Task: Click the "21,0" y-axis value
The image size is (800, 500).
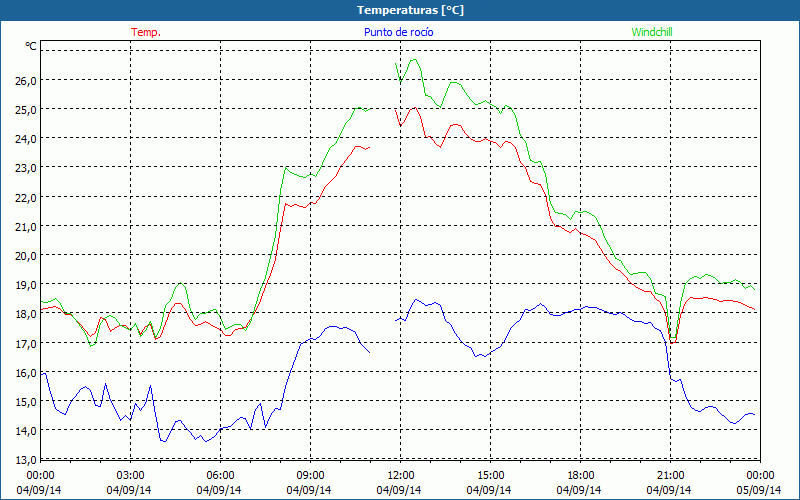Action: (25, 227)
